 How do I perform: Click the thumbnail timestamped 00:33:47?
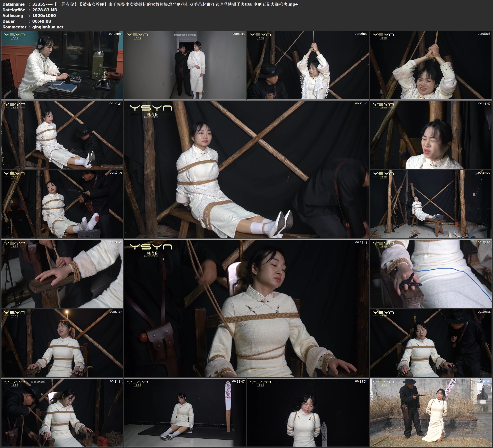point(185,412)
